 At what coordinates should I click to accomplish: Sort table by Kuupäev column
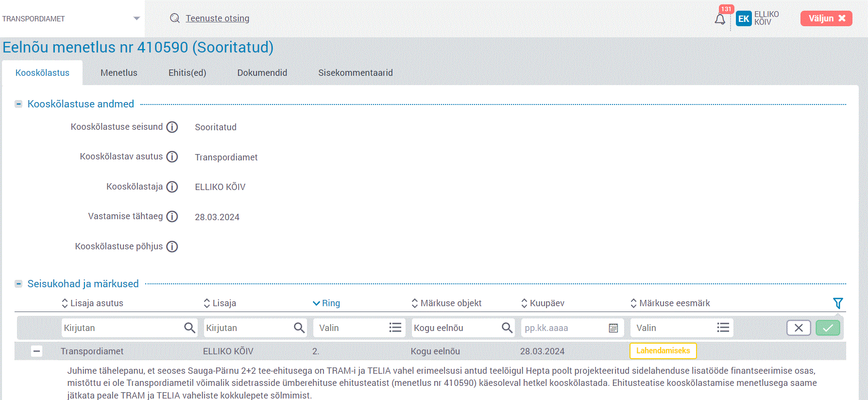click(543, 303)
